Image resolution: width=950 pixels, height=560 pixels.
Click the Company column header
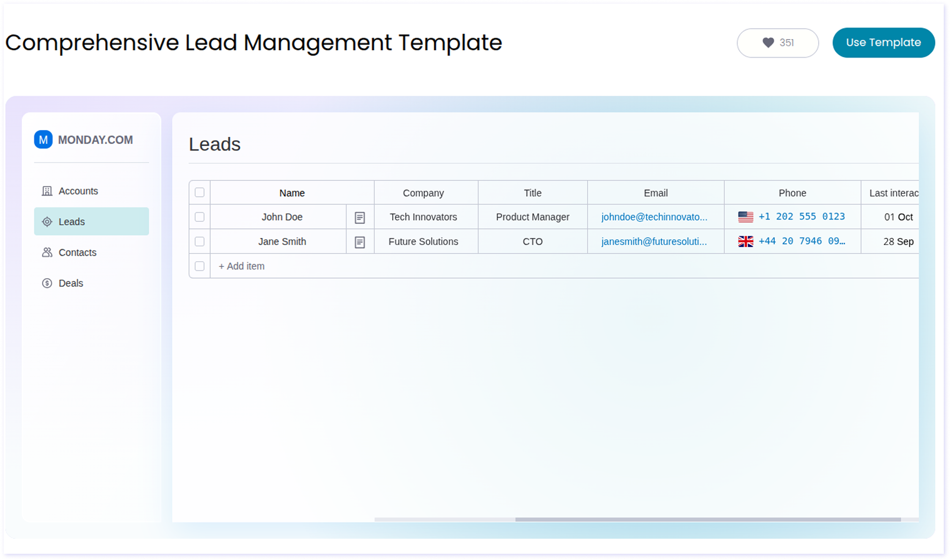tap(426, 192)
